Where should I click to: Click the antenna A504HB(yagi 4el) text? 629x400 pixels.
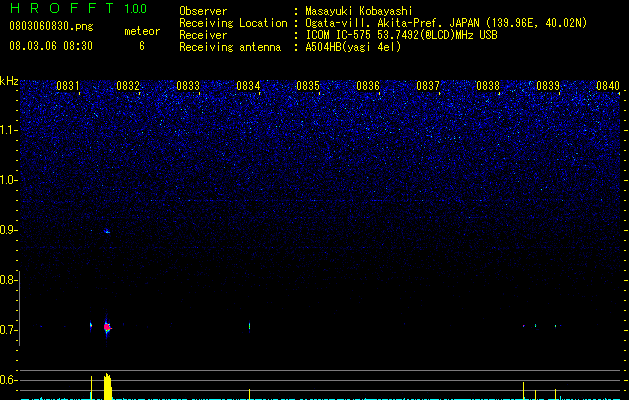(x=353, y=47)
